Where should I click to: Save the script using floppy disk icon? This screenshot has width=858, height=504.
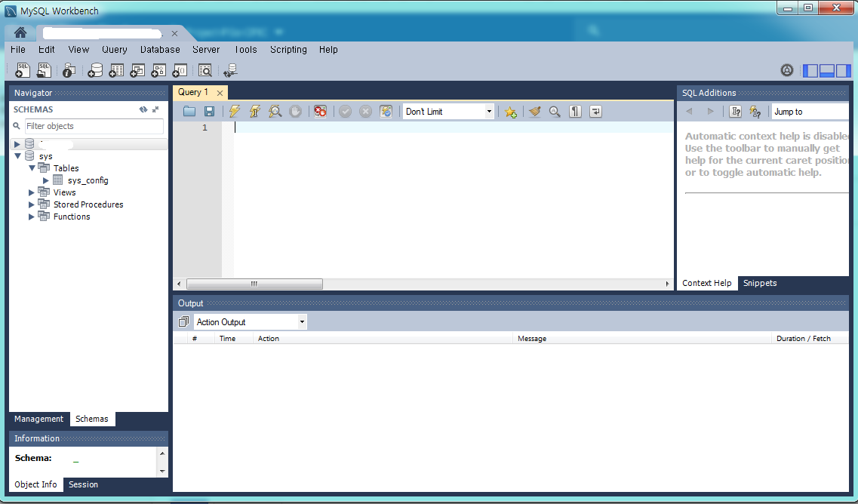(209, 112)
